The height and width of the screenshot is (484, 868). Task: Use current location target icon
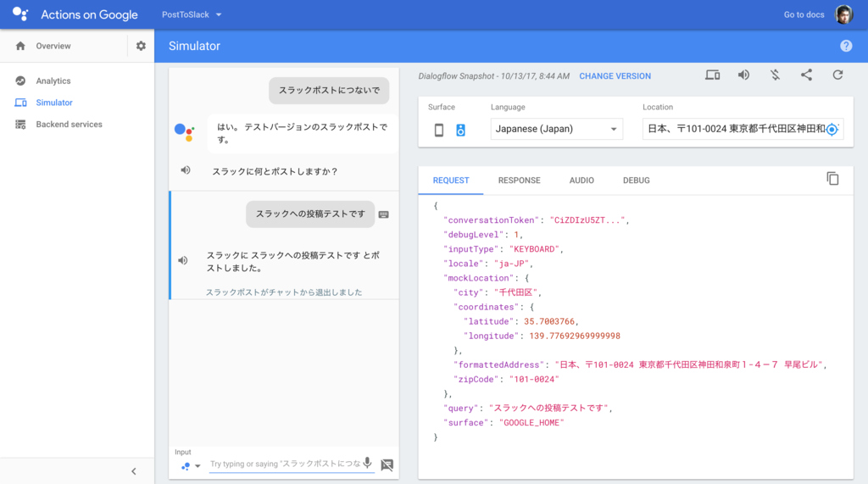(832, 130)
